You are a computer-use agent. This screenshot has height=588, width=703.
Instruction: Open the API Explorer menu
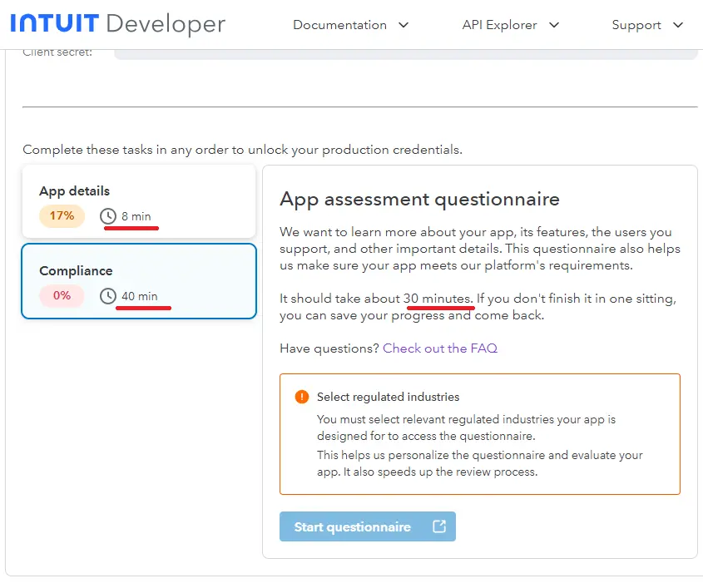tap(499, 25)
